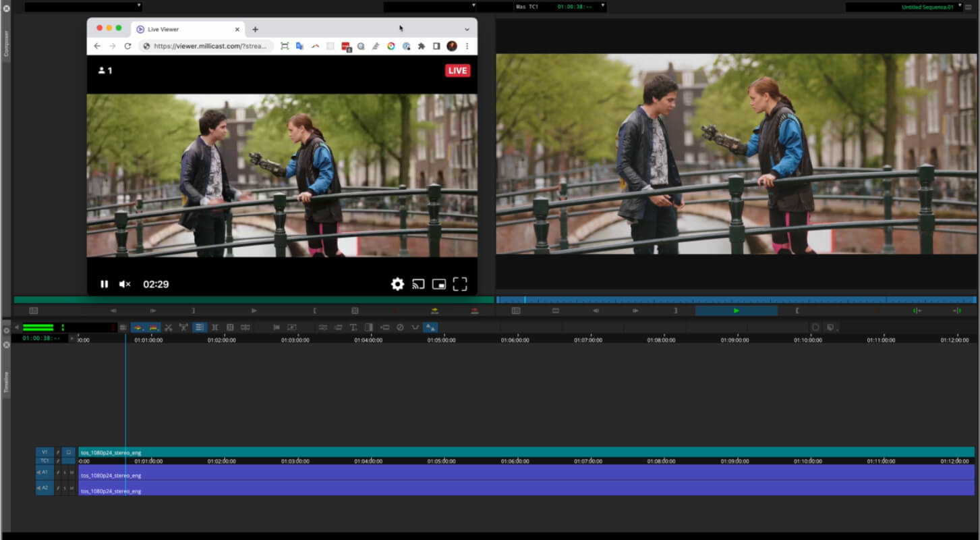The width and height of the screenshot is (980, 540).
Task: Click the viewer.millicast.com address bar
Action: (206, 46)
